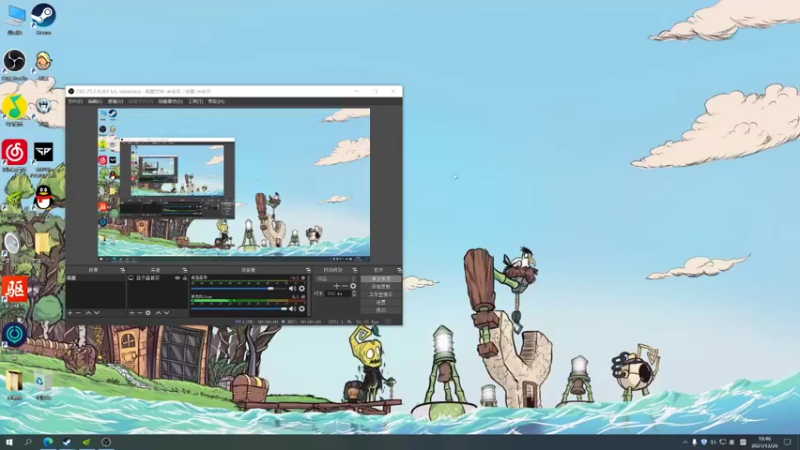
Task: Open the Edit menu in OBS
Action: point(95,102)
